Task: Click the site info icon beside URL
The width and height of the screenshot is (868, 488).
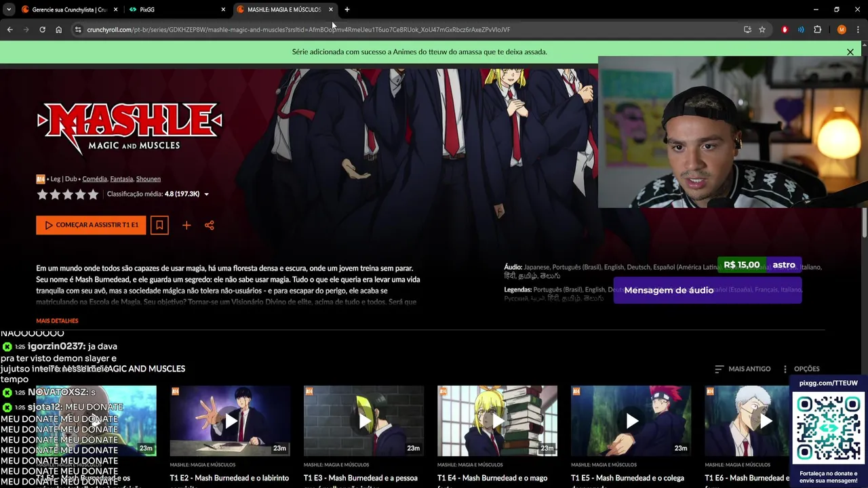Action: tap(78, 30)
